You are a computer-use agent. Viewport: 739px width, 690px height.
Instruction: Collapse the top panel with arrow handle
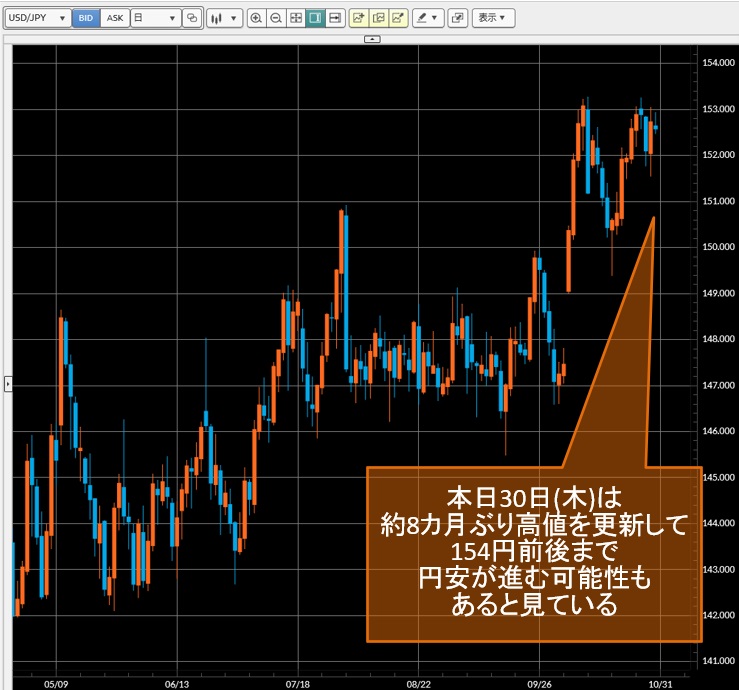coord(371,39)
